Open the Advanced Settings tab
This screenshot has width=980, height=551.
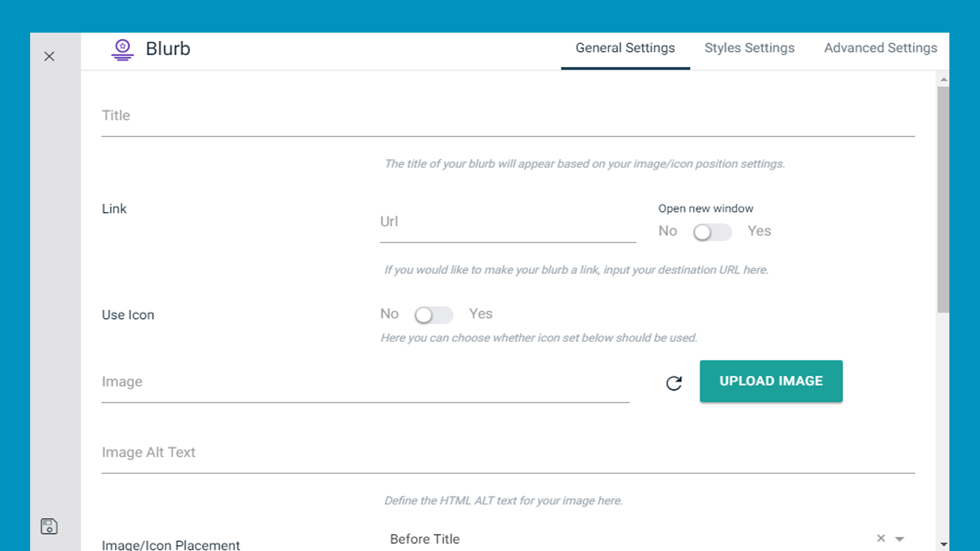(x=880, y=48)
